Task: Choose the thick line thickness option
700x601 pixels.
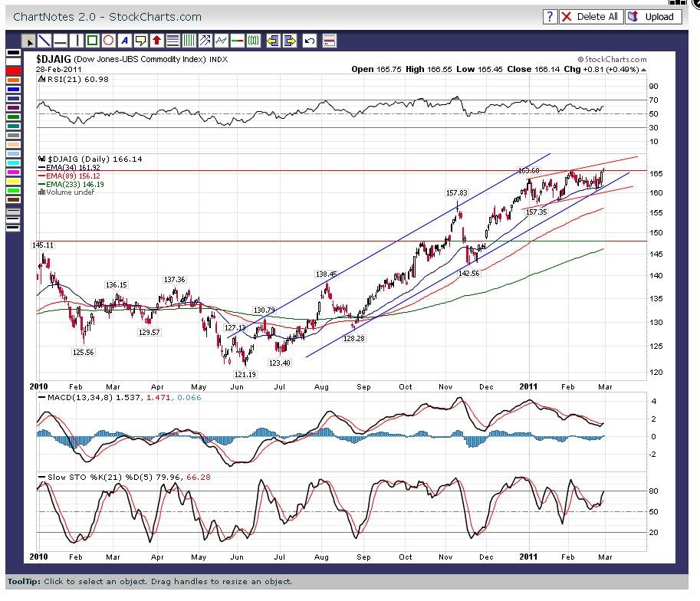Action: (13, 228)
